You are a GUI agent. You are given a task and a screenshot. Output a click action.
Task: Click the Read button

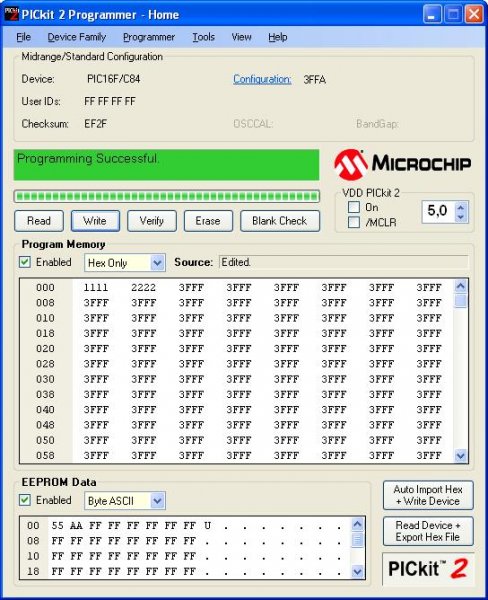[39, 221]
